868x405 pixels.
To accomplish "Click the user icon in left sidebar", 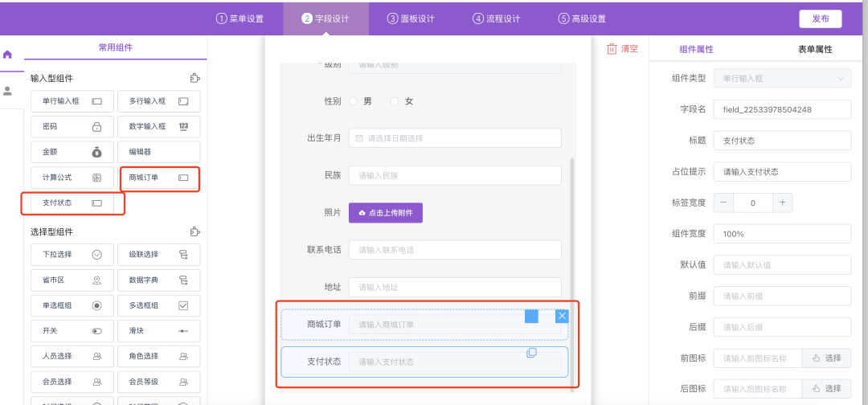I will point(8,91).
